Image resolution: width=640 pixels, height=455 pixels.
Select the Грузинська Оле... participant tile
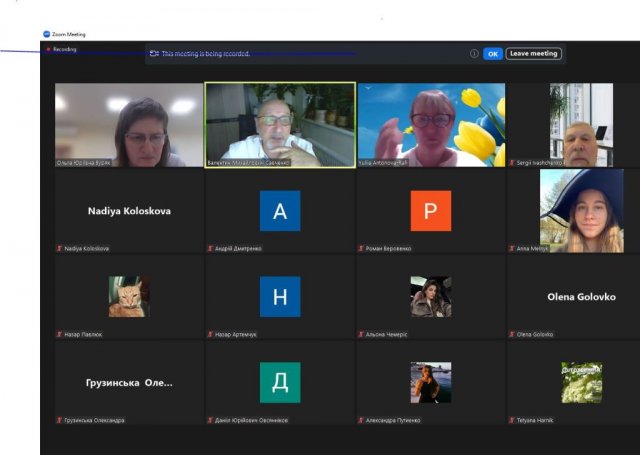point(129,382)
